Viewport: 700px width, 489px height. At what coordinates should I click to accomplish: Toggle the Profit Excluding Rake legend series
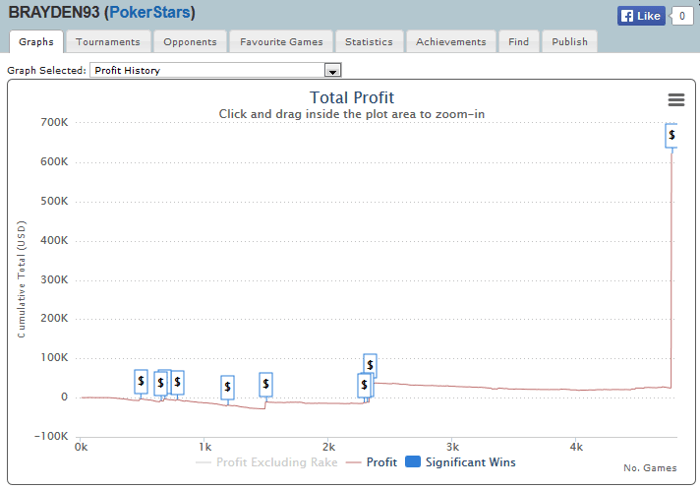267,462
